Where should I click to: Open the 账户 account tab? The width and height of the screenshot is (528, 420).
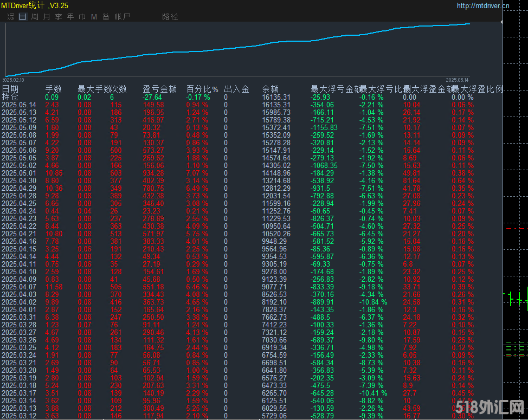(x=122, y=17)
